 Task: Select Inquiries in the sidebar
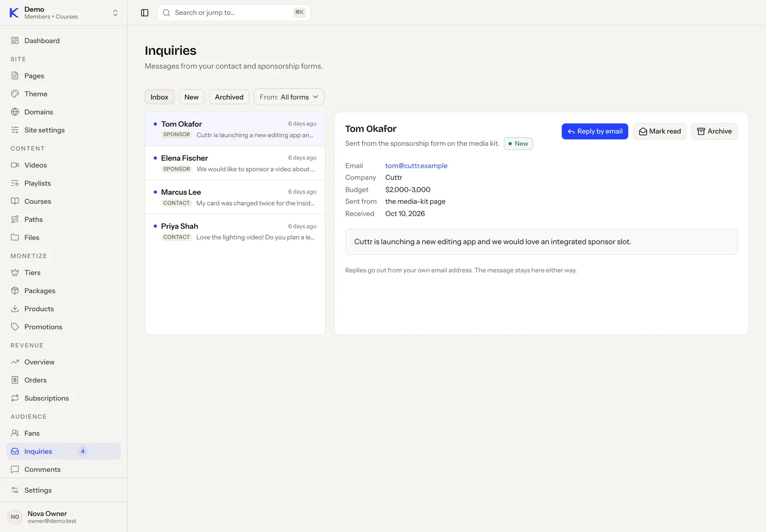click(63, 451)
